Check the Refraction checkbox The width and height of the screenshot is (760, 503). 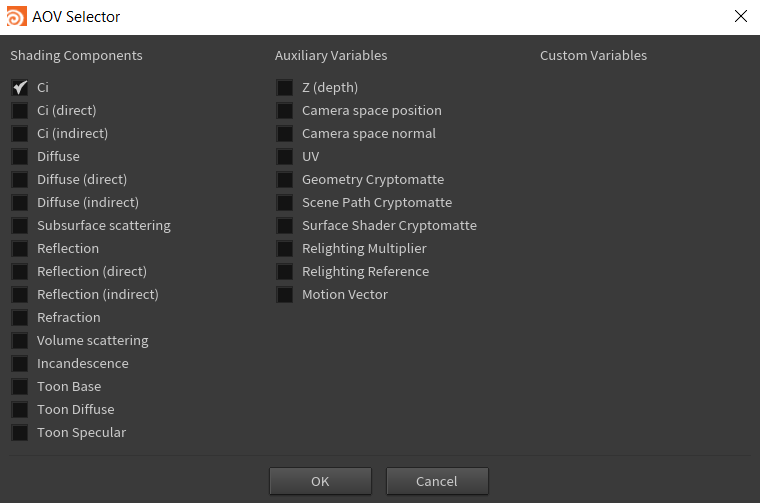20,318
